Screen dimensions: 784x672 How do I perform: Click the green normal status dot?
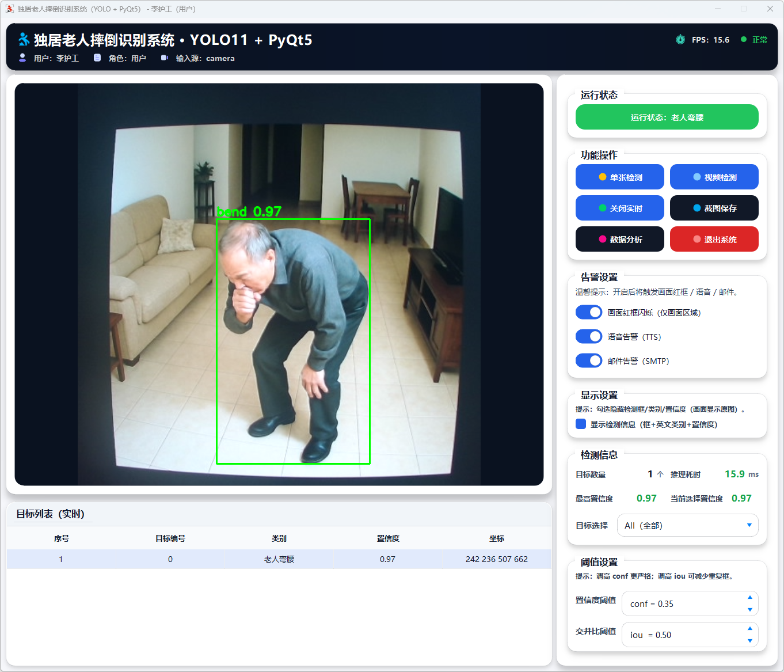click(744, 40)
